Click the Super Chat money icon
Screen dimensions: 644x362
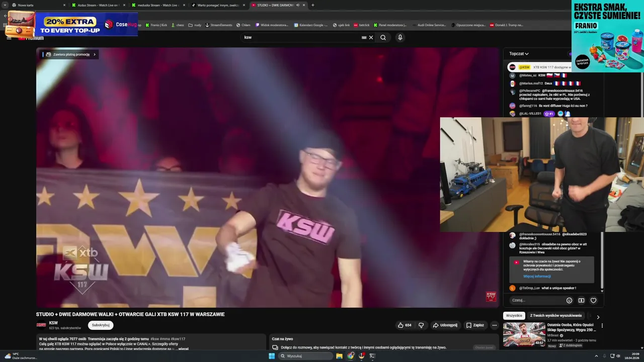point(581,300)
